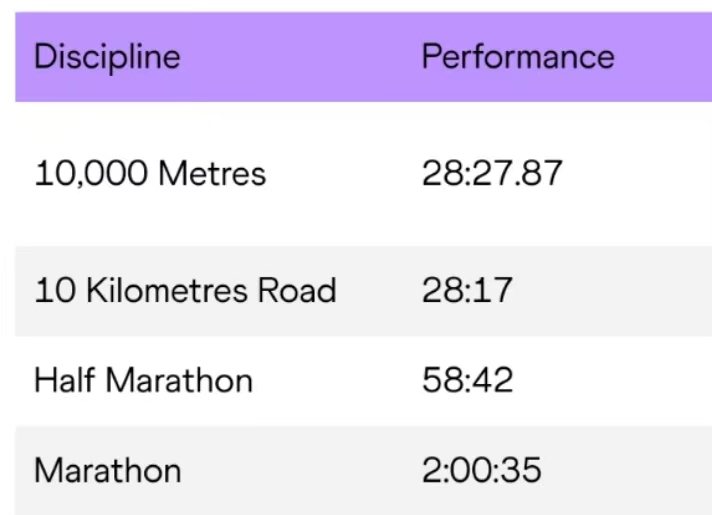The image size is (712, 515).
Task: Click the number '10,000' in the first row
Action: [x=92, y=174]
